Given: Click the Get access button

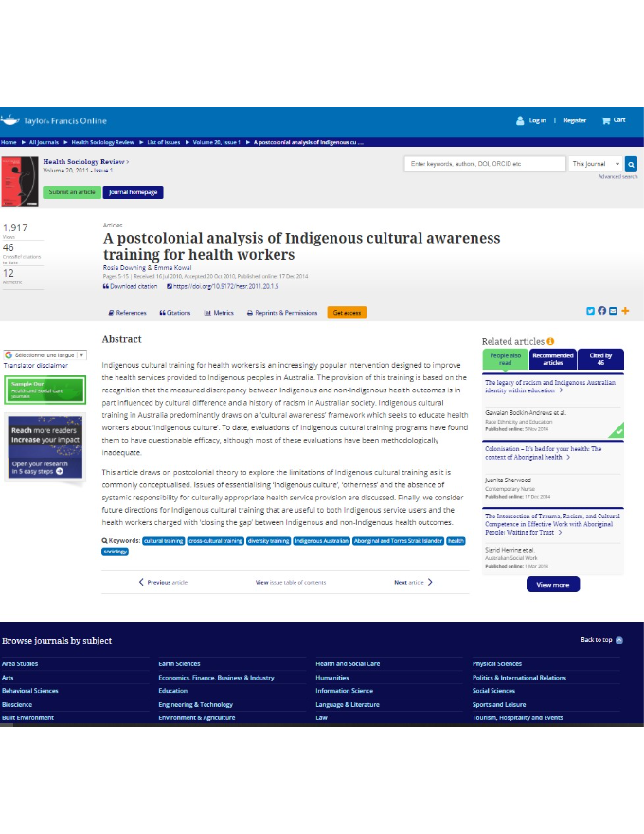Looking at the screenshot, I should pyautogui.click(x=347, y=312).
